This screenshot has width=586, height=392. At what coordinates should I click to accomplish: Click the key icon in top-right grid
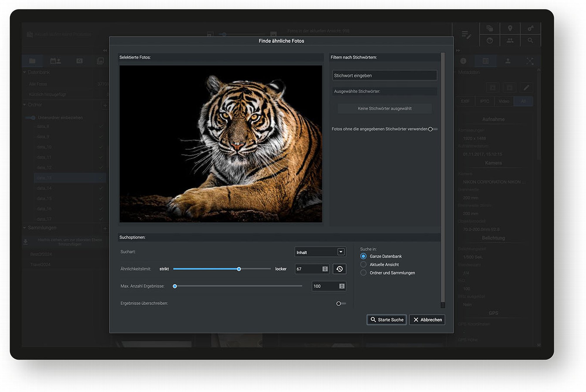click(530, 28)
